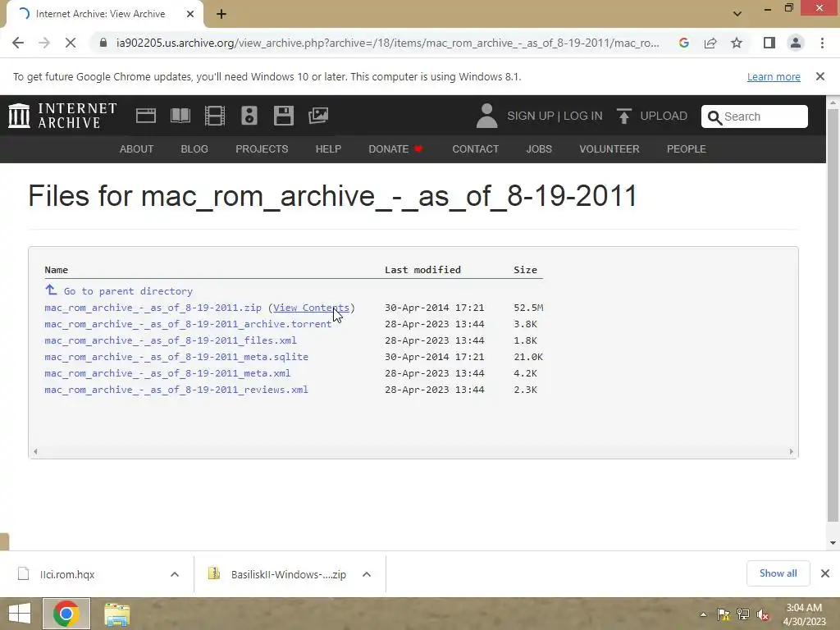This screenshot has width=840, height=630.
Task: Open the _archive.torrent file link
Action: tap(188, 324)
